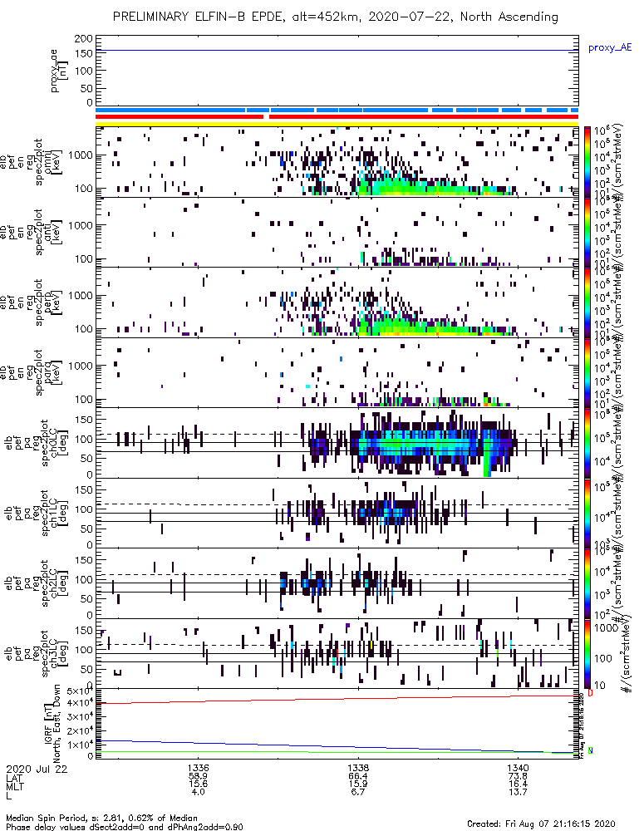Screen dimensions: 644x831
Task: Click the ch0LC panel color bar
Action: [x=587, y=443]
